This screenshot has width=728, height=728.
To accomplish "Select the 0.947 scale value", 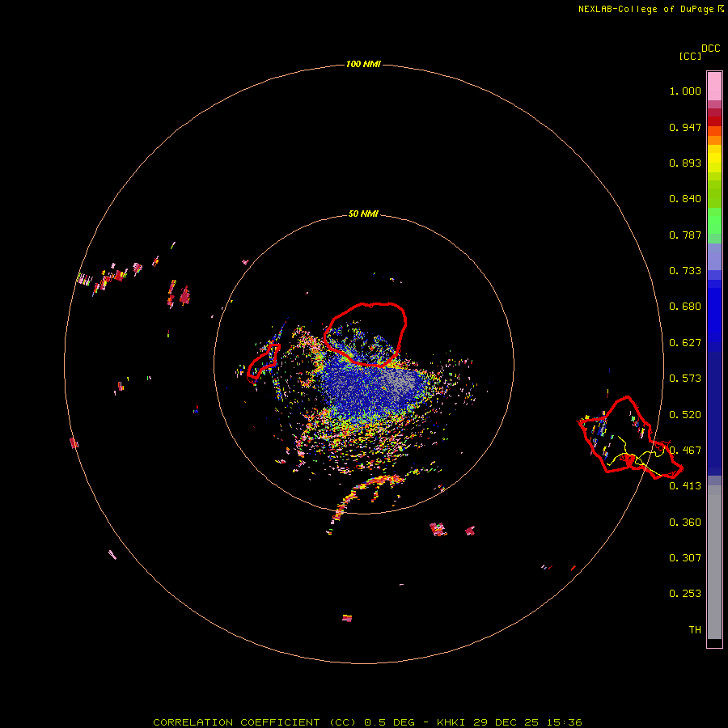I will pyautogui.click(x=685, y=127).
